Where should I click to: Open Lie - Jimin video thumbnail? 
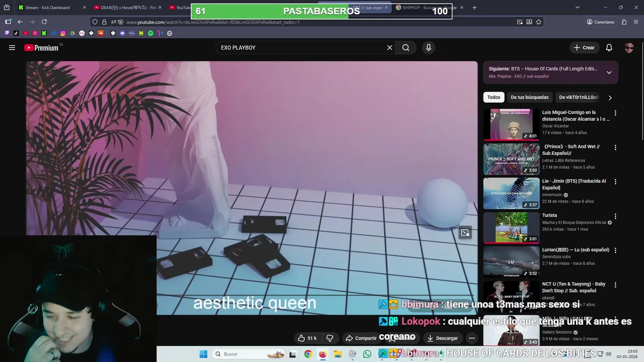pos(511,193)
